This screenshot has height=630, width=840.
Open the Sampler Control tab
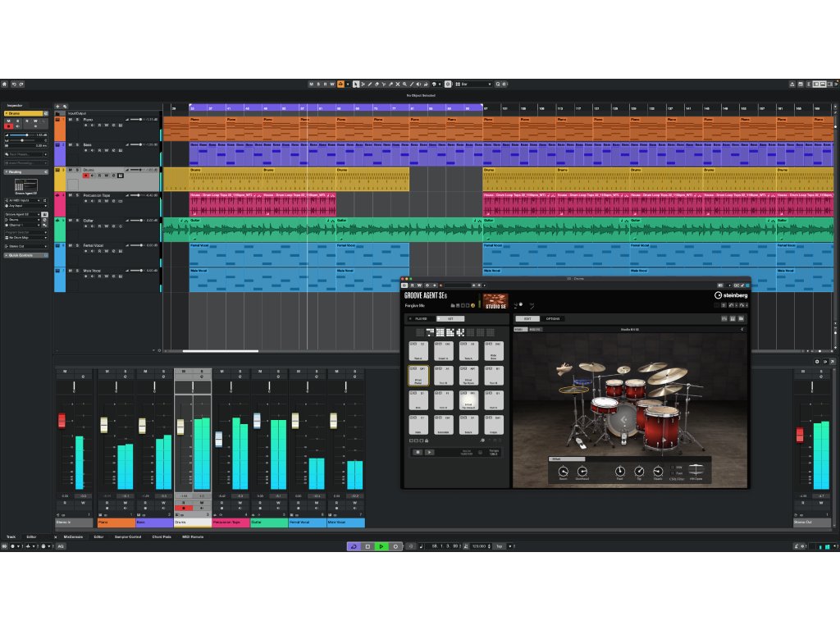(x=126, y=536)
